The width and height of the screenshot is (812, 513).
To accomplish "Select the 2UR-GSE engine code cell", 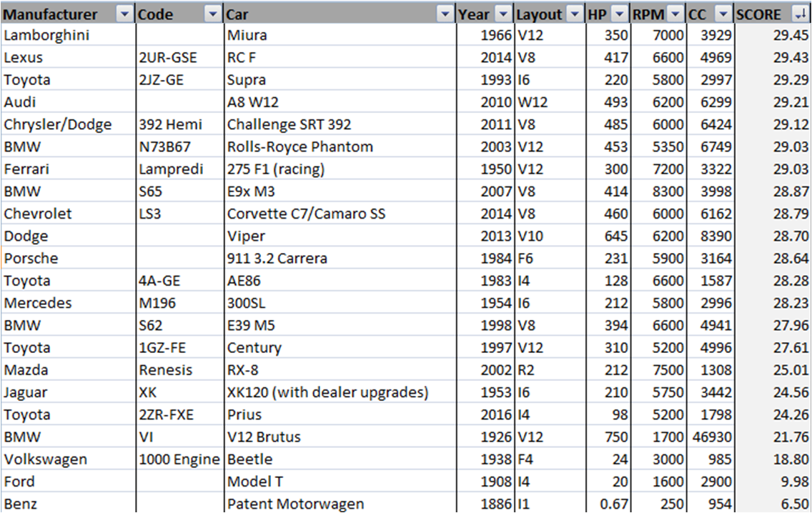I will pos(168,57).
